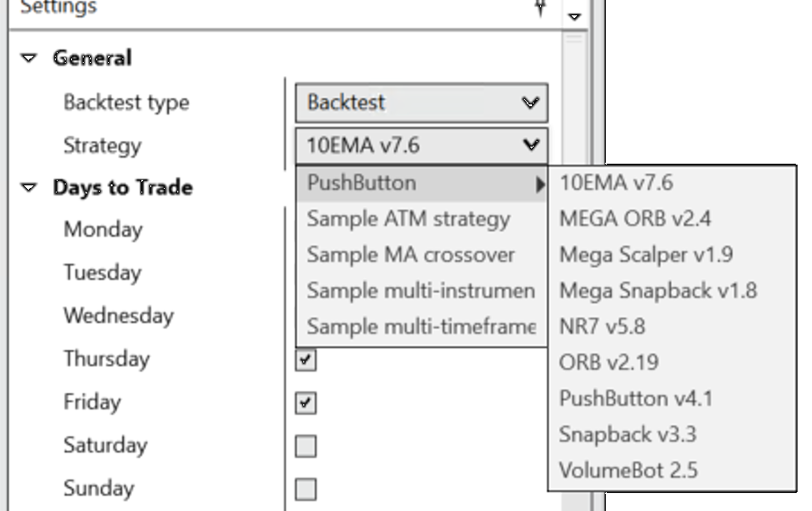Click the Strategy dropdown showing 10EMA v7.6

(x=421, y=146)
